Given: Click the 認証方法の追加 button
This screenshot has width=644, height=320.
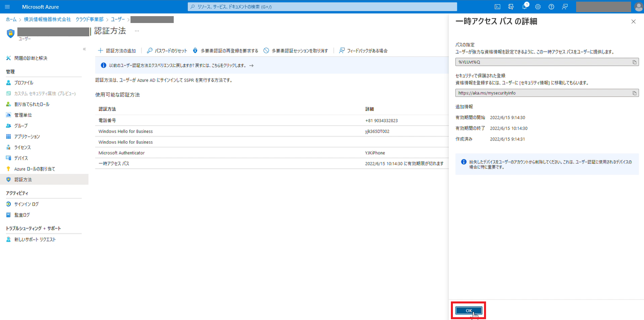Looking at the screenshot, I should (117, 51).
